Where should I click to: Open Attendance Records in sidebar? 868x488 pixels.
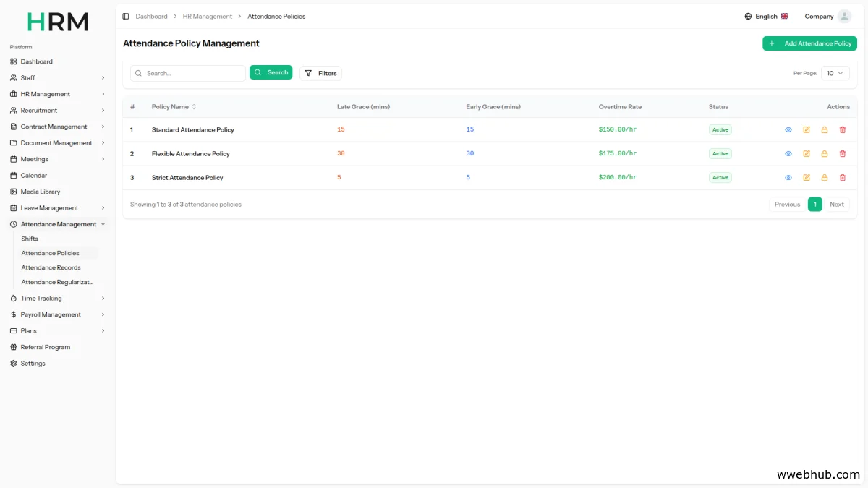point(51,267)
